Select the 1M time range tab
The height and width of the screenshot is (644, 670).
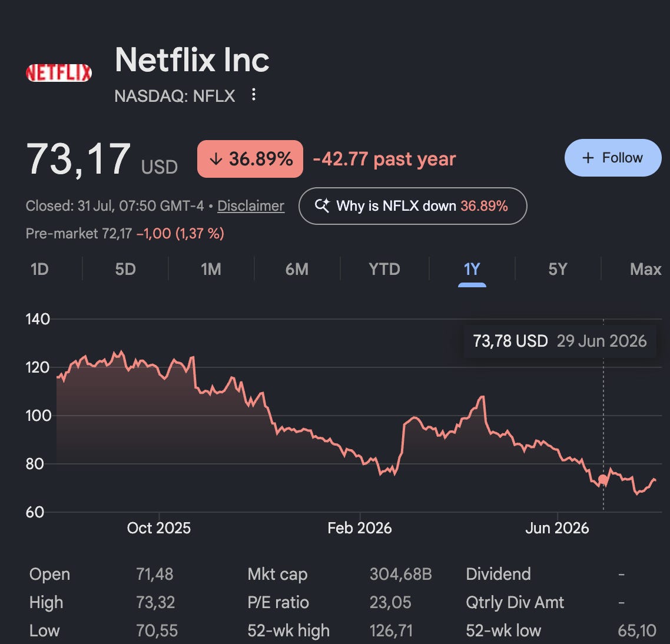tap(211, 269)
